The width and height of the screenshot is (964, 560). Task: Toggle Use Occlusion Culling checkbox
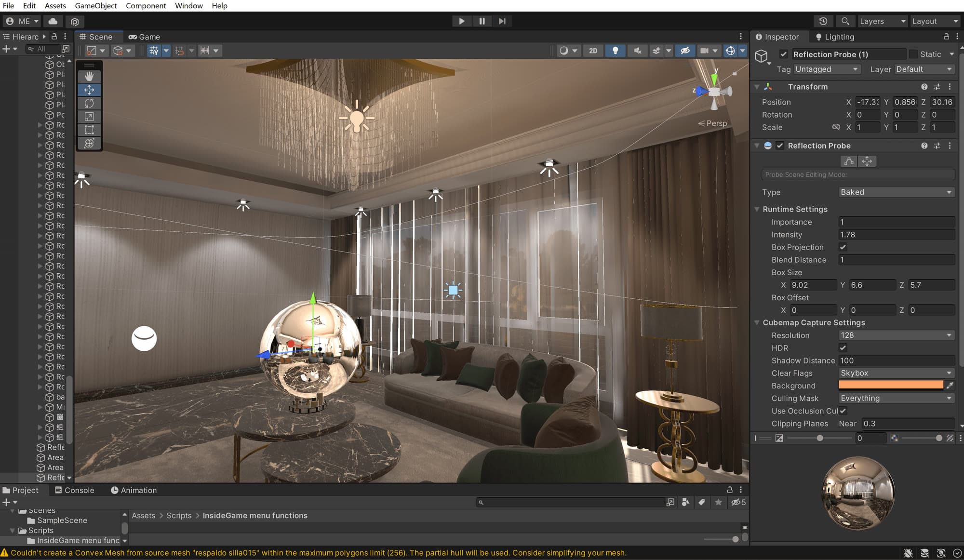843,411
